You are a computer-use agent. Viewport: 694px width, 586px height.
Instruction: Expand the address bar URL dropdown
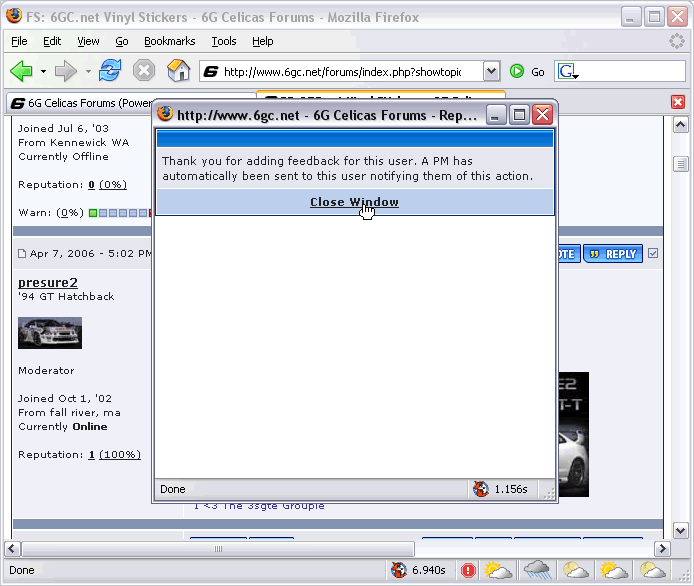point(491,71)
